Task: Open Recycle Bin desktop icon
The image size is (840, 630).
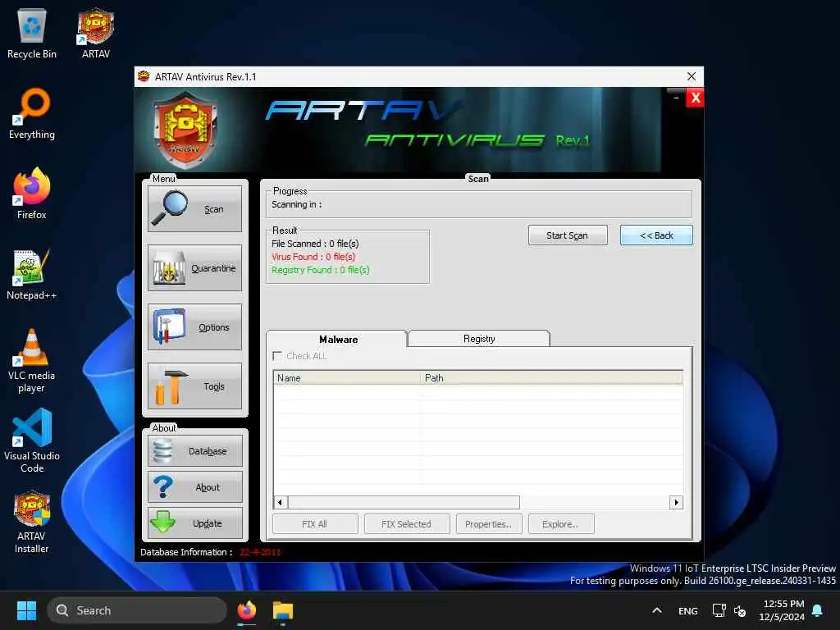Action: tap(32, 34)
